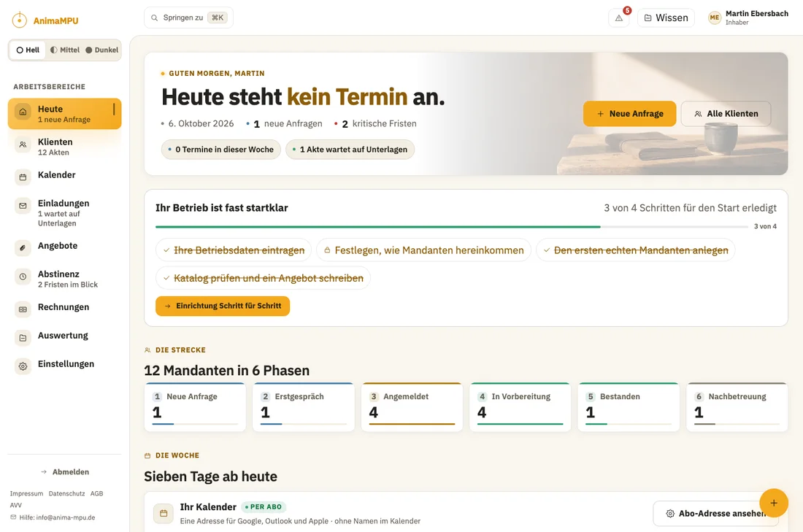
Task: Click the calendar icon beside Ihr Kalender
Action: pos(164,513)
